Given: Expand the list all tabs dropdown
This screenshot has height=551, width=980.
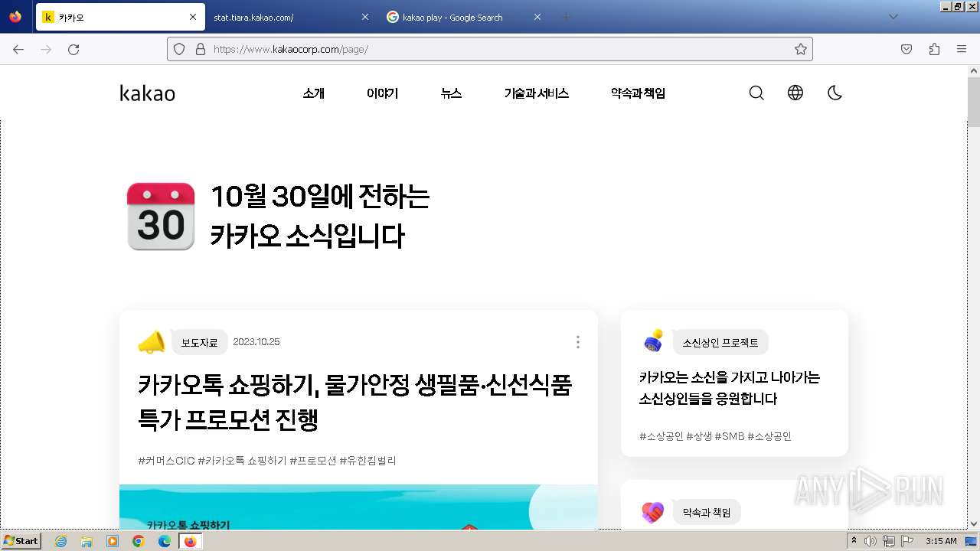Looking at the screenshot, I should (893, 17).
